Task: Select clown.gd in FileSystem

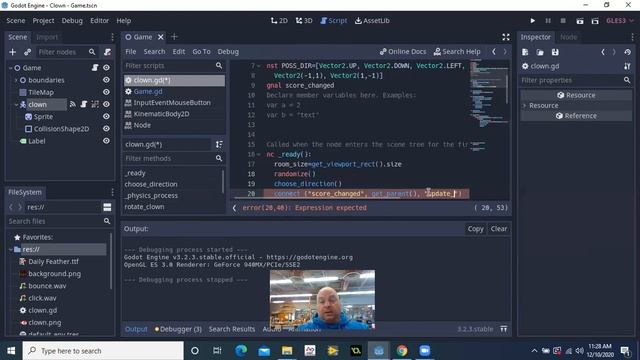Action: [42, 311]
